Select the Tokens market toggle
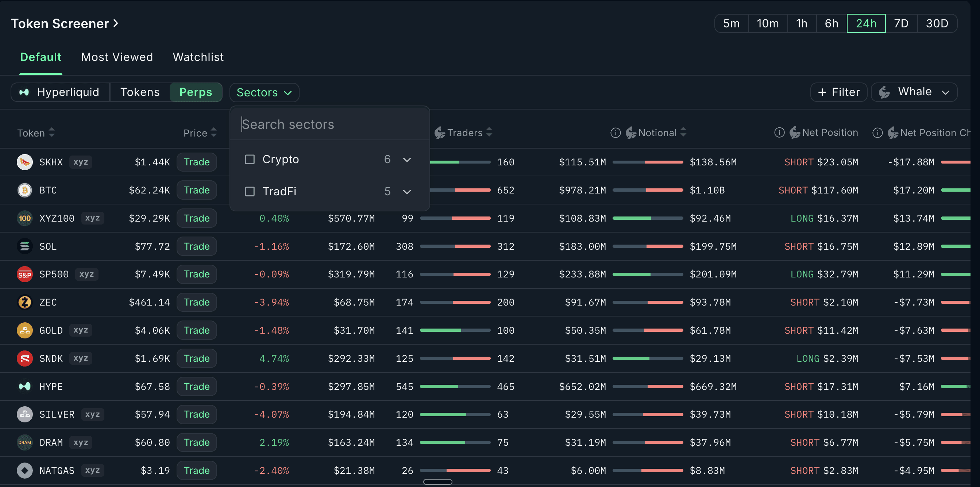 [x=140, y=92]
